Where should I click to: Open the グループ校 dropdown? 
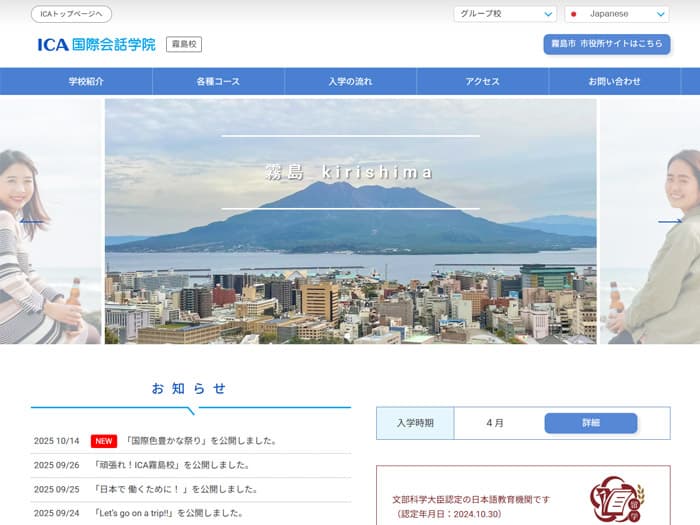(x=505, y=14)
